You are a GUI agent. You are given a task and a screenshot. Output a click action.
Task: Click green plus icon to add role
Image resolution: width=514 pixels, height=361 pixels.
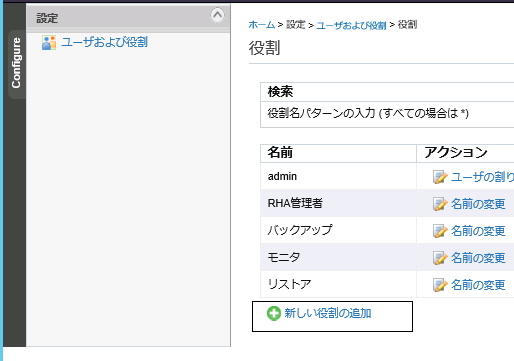(274, 314)
